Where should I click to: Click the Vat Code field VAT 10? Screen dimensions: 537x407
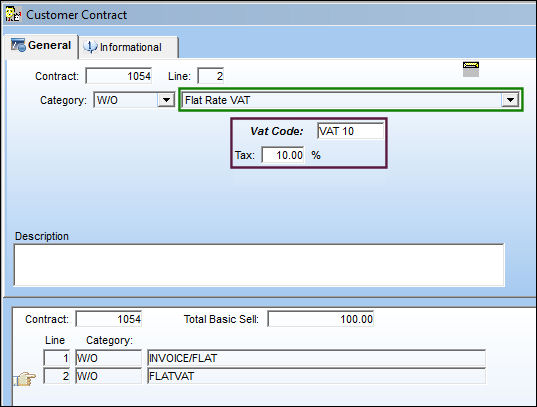pos(351,131)
